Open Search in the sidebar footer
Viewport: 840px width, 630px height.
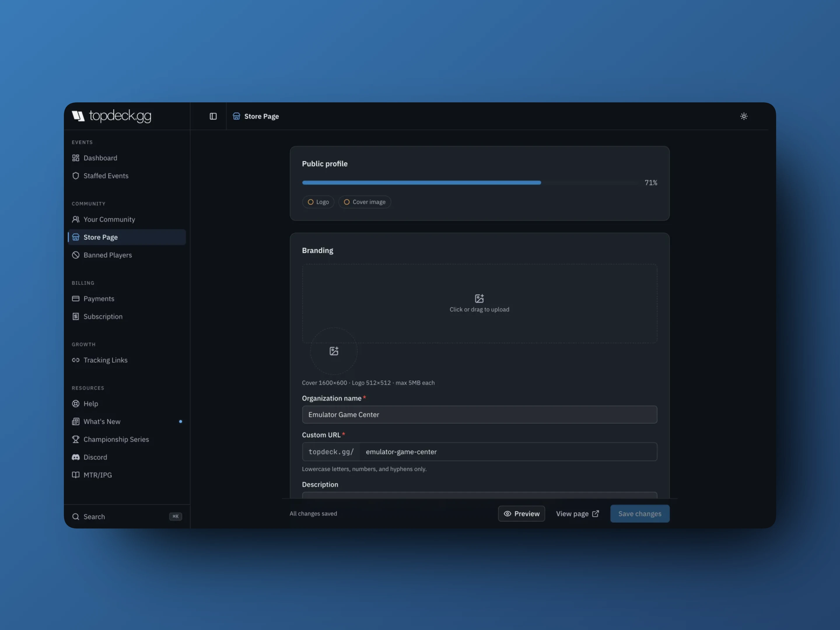tap(127, 517)
